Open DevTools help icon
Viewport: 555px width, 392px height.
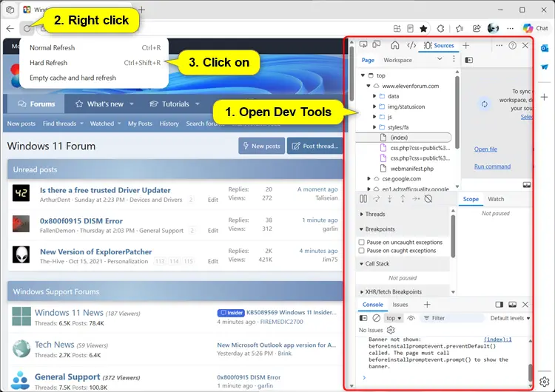512,45
